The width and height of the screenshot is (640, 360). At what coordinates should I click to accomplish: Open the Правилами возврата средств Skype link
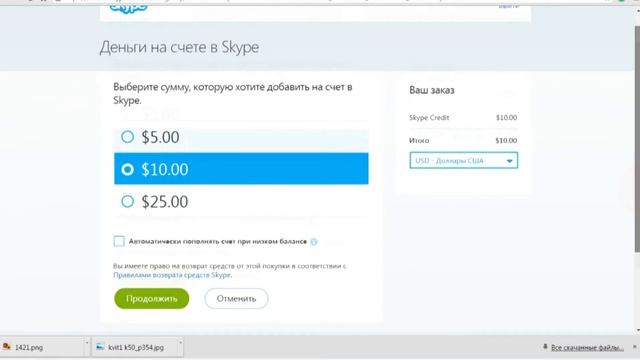coord(172,275)
